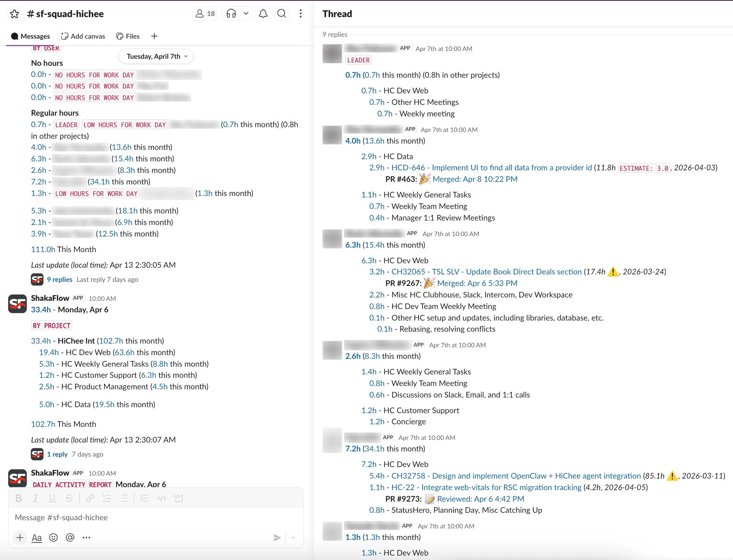Viewport: 733px width, 560px height.
Task: Open more composer options ellipsis
Action: (87, 538)
